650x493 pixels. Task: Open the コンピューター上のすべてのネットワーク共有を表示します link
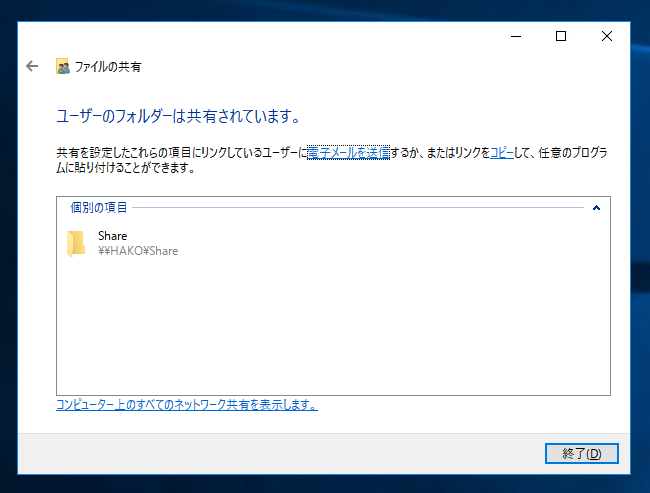187,405
